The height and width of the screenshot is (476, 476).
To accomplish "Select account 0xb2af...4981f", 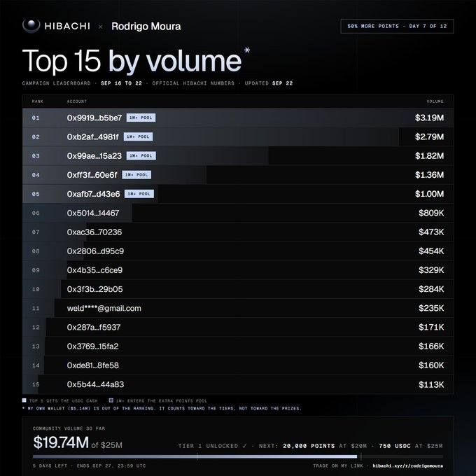I will point(93,137).
